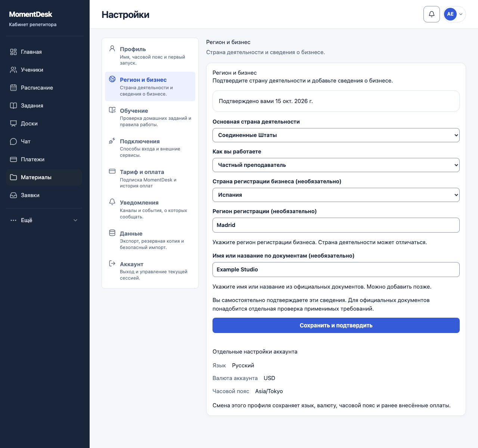Click Подтверждено вами 15 окт. 2026 г. text

click(x=266, y=101)
